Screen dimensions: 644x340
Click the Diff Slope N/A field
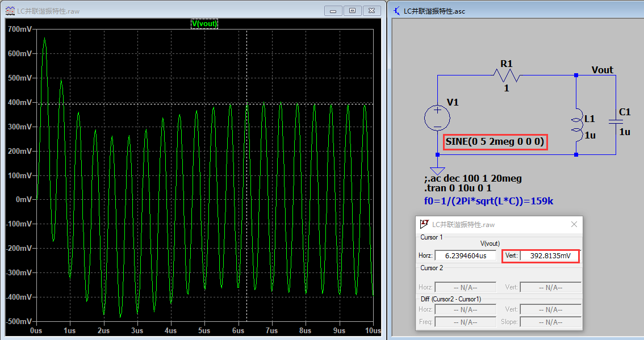pyautogui.click(x=550, y=322)
